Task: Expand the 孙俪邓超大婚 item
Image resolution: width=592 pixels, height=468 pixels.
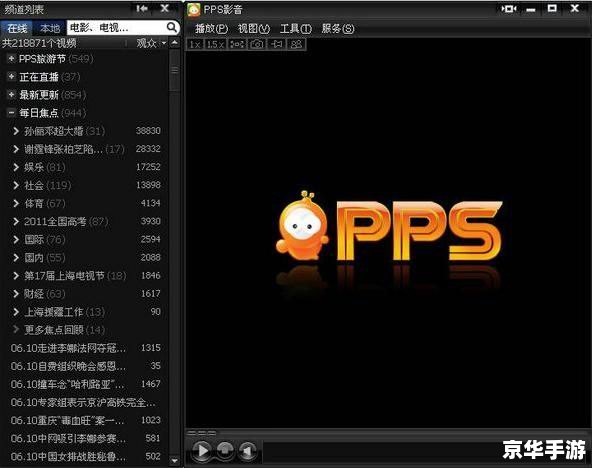Action: 16,131
